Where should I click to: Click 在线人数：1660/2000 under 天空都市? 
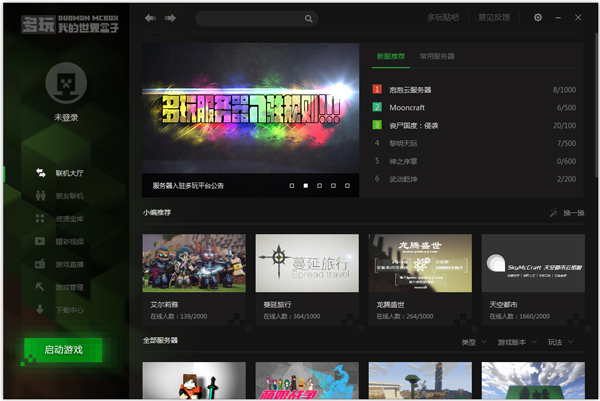[520, 316]
